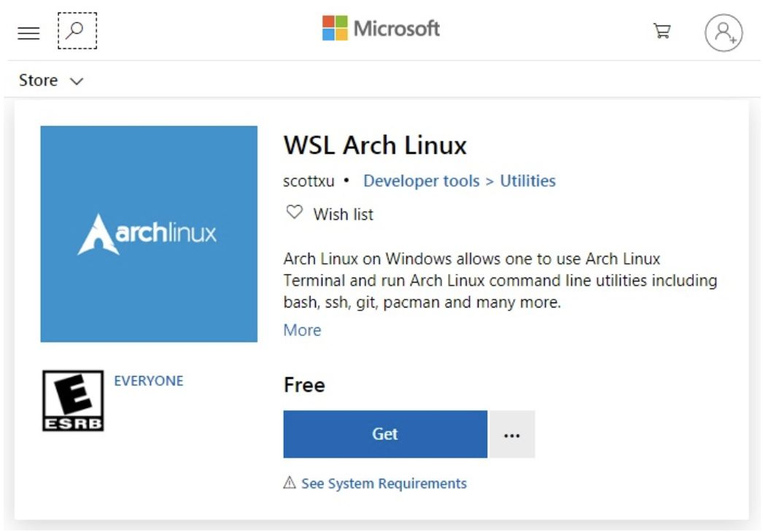This screenshot has height=532, width=763.
Task: Open the Developer tools category link
Action: click(422, 181)
